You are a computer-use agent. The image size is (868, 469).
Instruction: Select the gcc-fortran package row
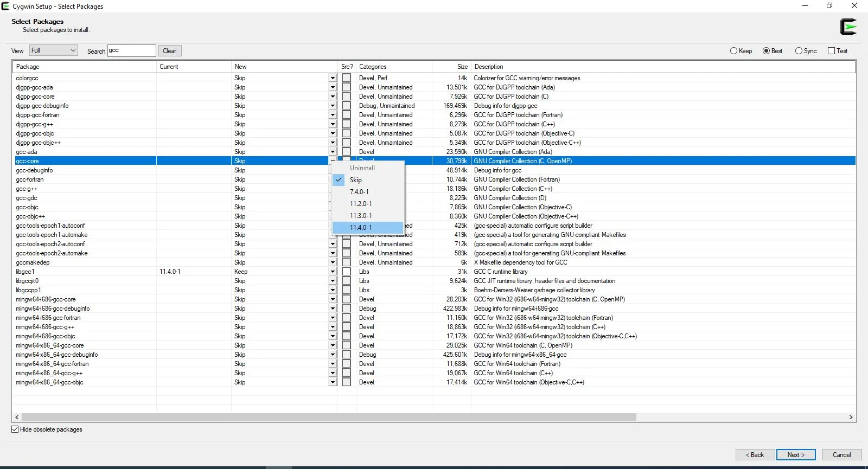point(434,179)
